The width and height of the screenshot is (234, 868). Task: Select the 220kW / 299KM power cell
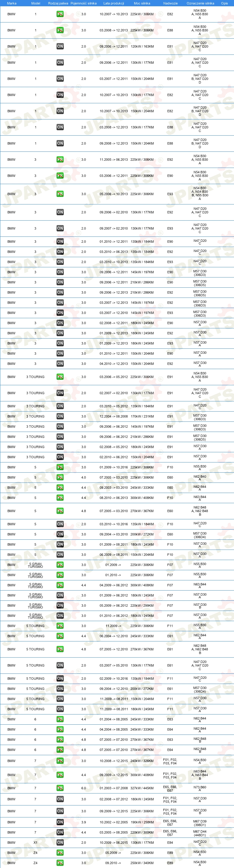(x=142, y=606)
